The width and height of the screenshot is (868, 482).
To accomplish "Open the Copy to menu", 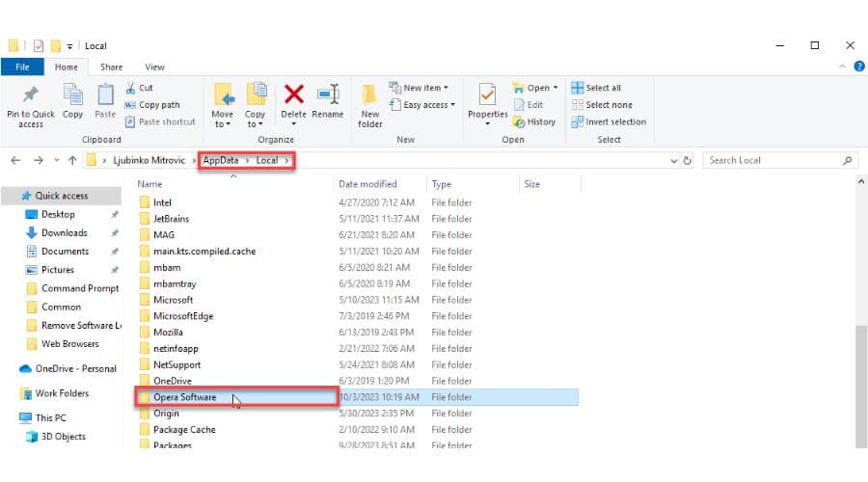I will 256,106.
